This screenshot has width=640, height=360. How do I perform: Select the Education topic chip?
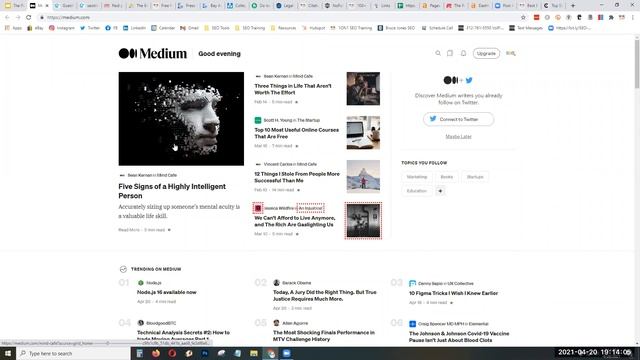417,191
